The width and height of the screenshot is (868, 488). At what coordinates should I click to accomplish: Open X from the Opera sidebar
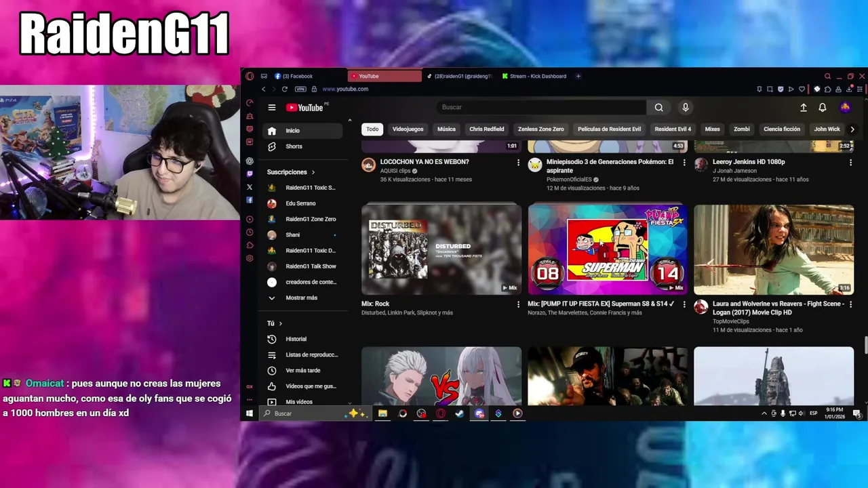(x=250, y=187)
